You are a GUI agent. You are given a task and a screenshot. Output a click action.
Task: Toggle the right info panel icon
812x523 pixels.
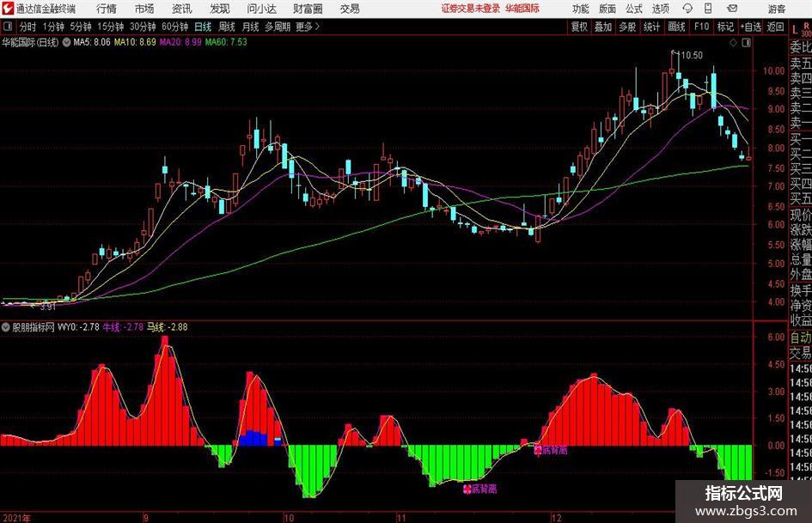tap(746, 43)
